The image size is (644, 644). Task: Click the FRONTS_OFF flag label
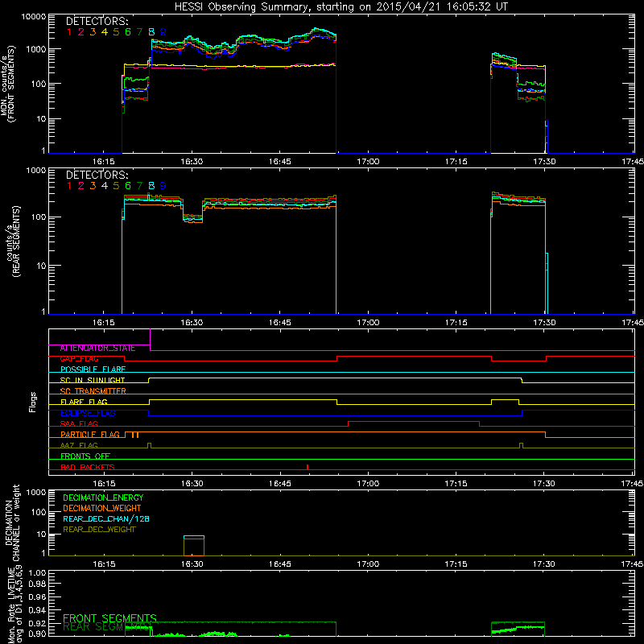(x=85, y=456)
